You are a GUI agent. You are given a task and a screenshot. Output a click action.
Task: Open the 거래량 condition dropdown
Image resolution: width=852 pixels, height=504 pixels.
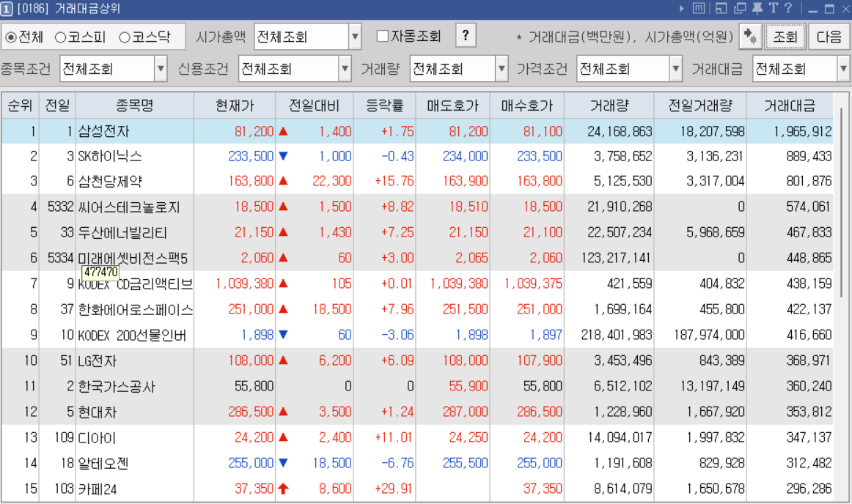[x=502, y=69]
